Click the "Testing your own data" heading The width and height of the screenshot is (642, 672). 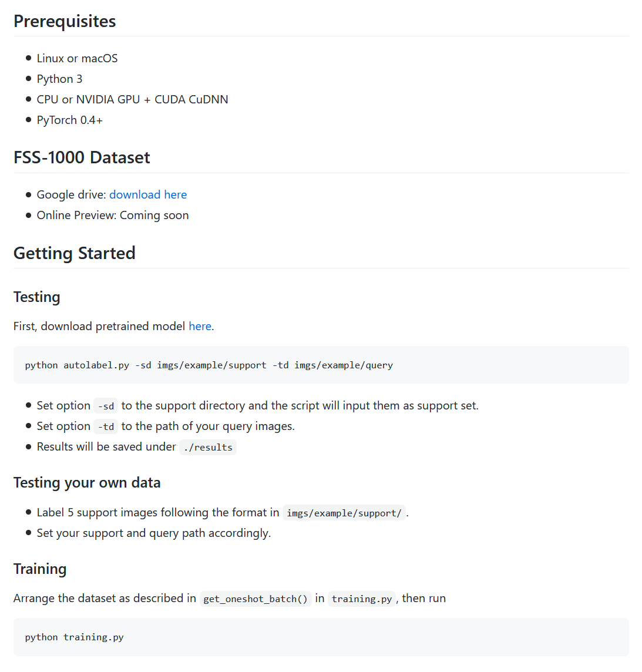click(x=87, y=483)
